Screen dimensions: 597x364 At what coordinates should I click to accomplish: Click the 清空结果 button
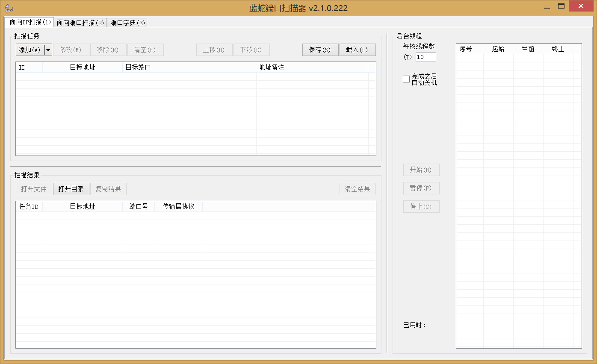[x=358, y=189]
